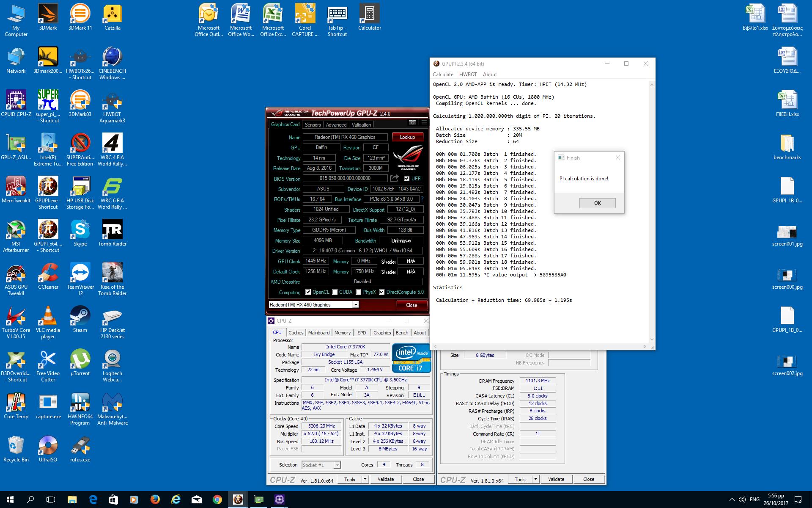812x508 pixels.
Task: Open Chrome from the taskbar
Action: [217, 500]
